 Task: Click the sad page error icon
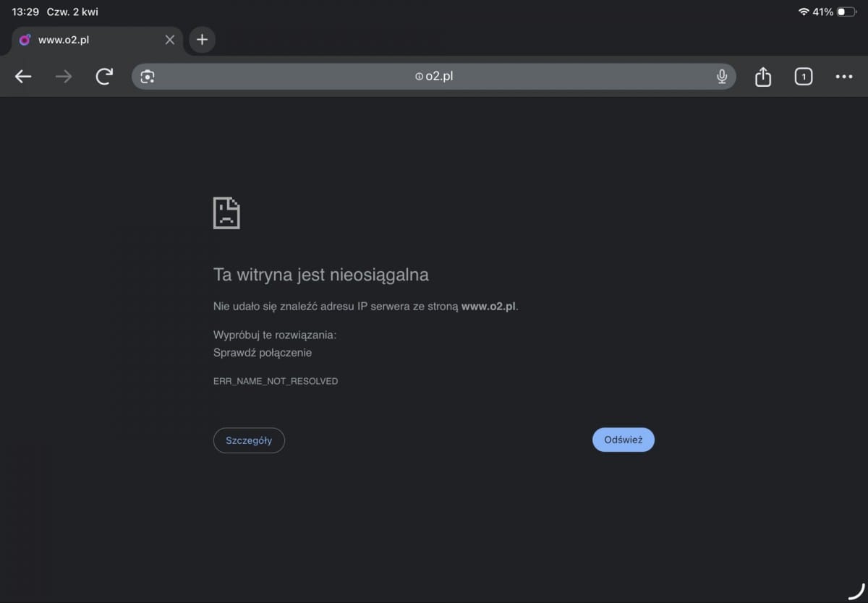226,213
